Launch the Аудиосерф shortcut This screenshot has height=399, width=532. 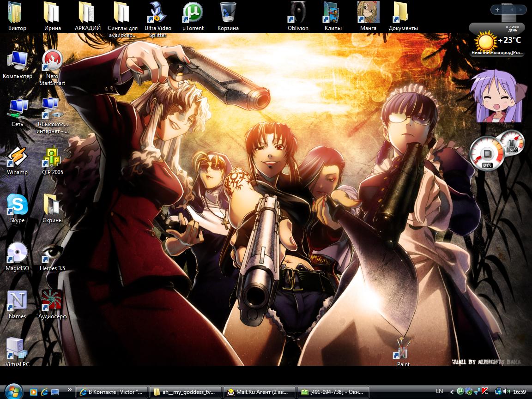click(52, 305)
